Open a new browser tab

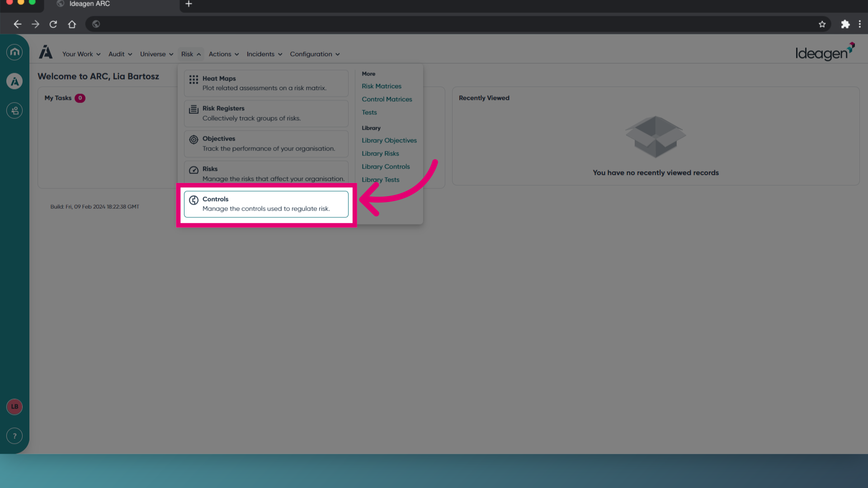click(189, 4)
